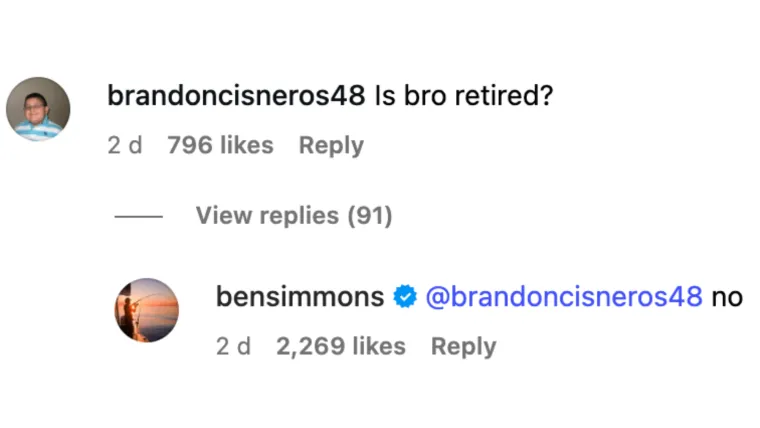Click the "Is bro retired?" comment text
The height and width of the screenshot is (428, 760).
click(x=464, y=96)
